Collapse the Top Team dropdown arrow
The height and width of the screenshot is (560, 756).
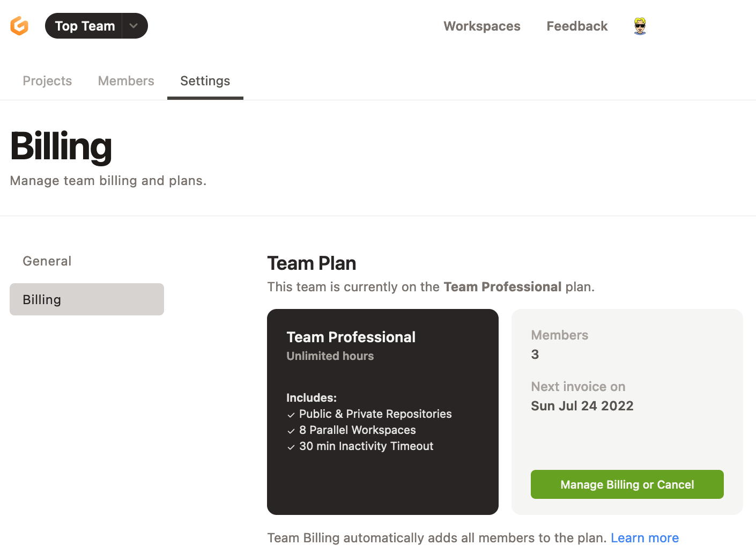coord(134,25)
